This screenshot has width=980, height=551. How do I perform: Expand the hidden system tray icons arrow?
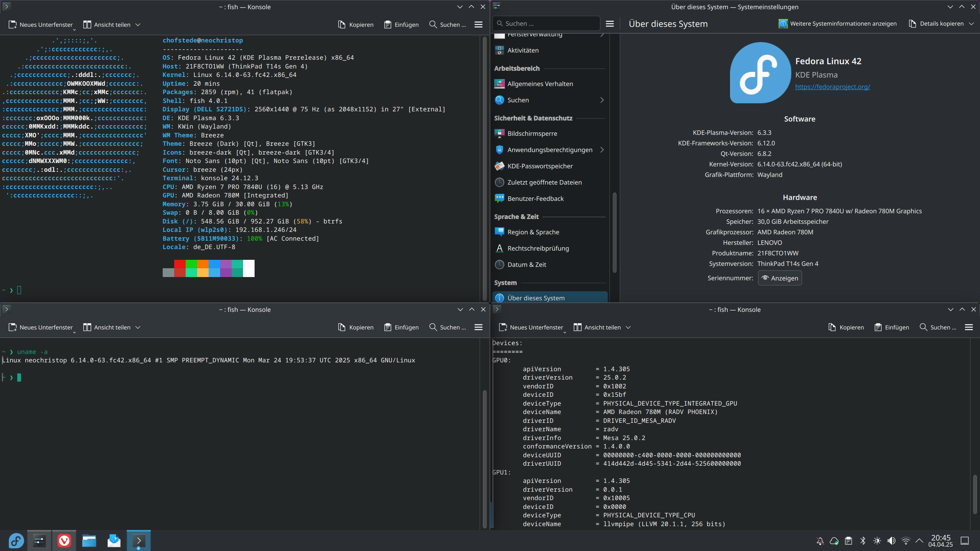(919, 541)
